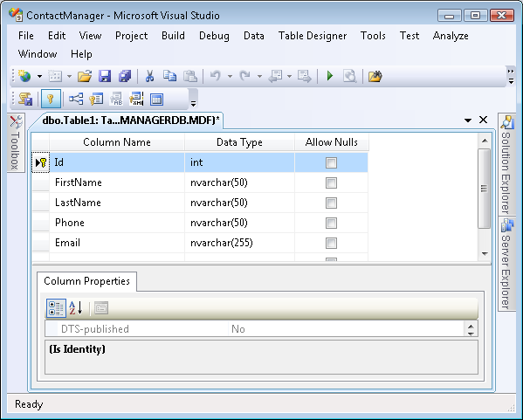Click the Save floppy disk icon
The image size is (523, 420).
(x=105, y=76)
